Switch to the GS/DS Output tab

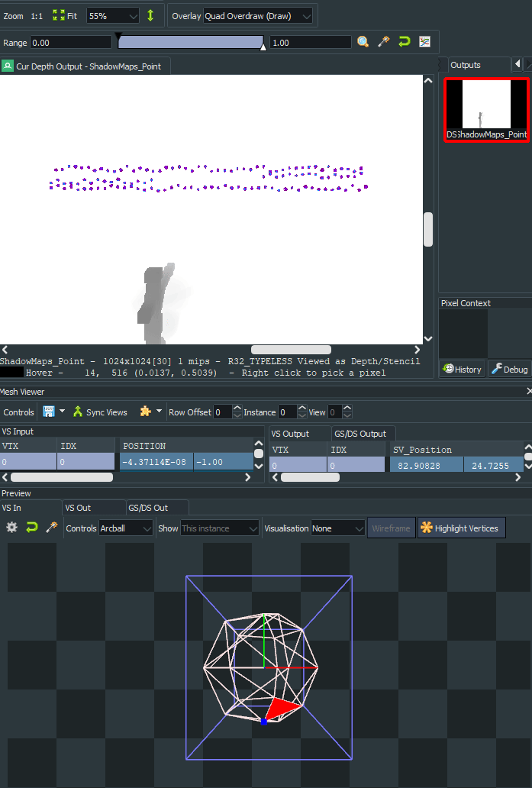click(x=364, y=433)
